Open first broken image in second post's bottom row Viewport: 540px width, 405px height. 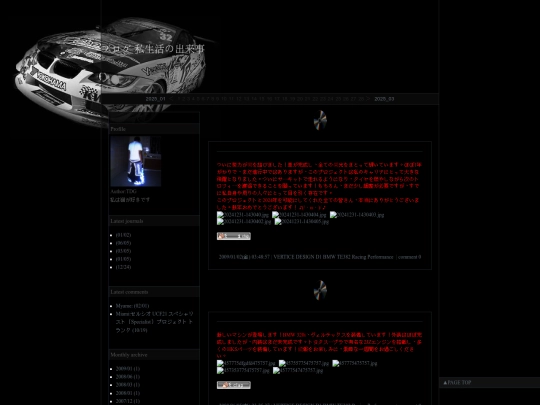click(243, 371)
